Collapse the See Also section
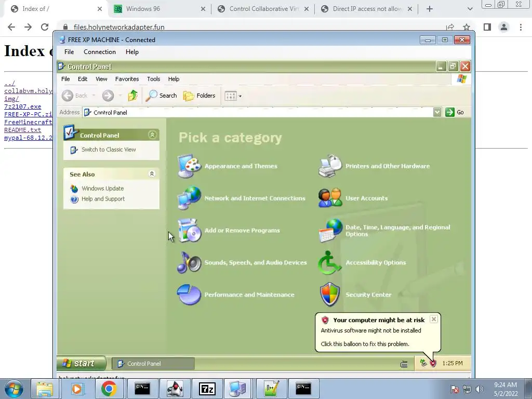This screenshot has height=399, width=532. pos(152,174)
